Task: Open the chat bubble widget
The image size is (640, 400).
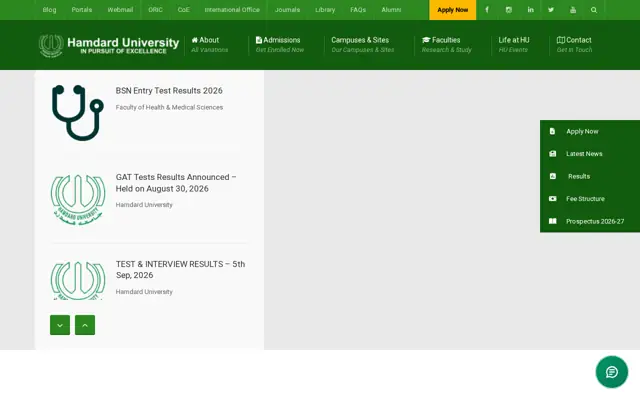Action: pyautogui.click(x=611, y=372)
